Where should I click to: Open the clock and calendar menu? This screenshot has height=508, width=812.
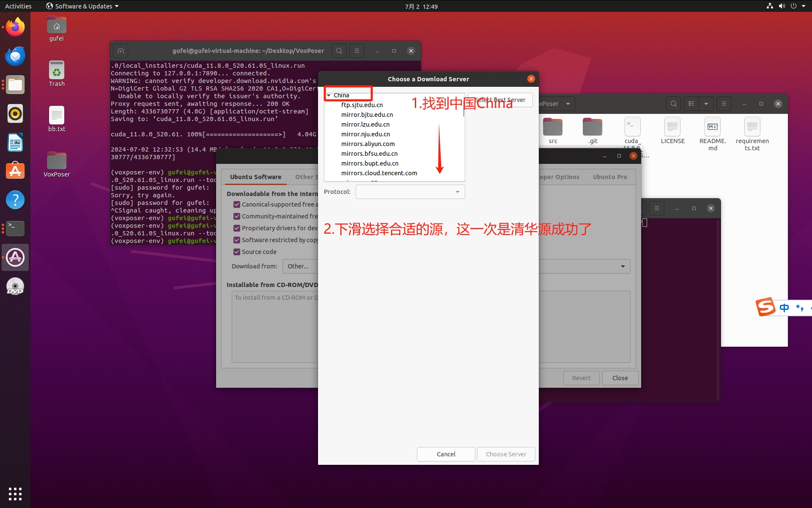421,6
